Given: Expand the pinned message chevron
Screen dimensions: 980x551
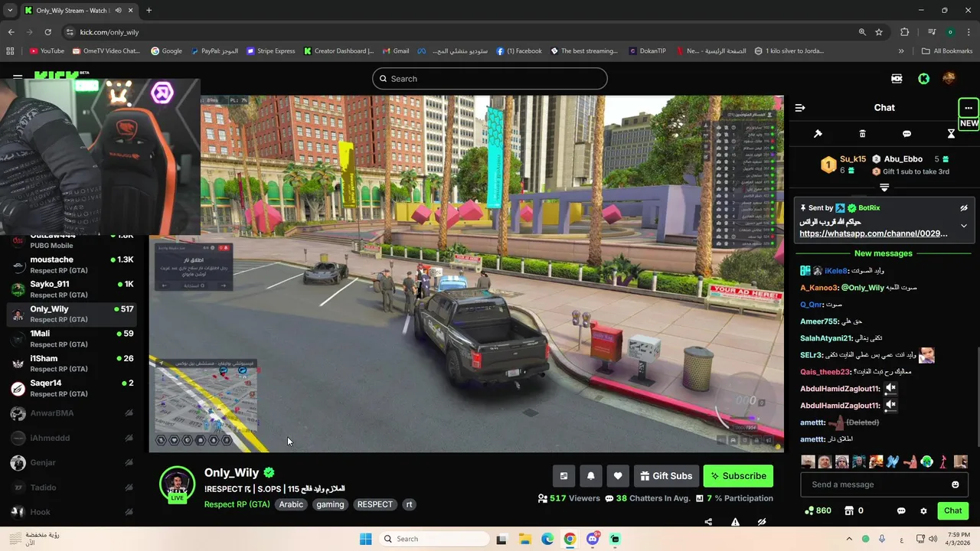Looking at the screenshot, I should pyautogui.click(x=964, y=227).
